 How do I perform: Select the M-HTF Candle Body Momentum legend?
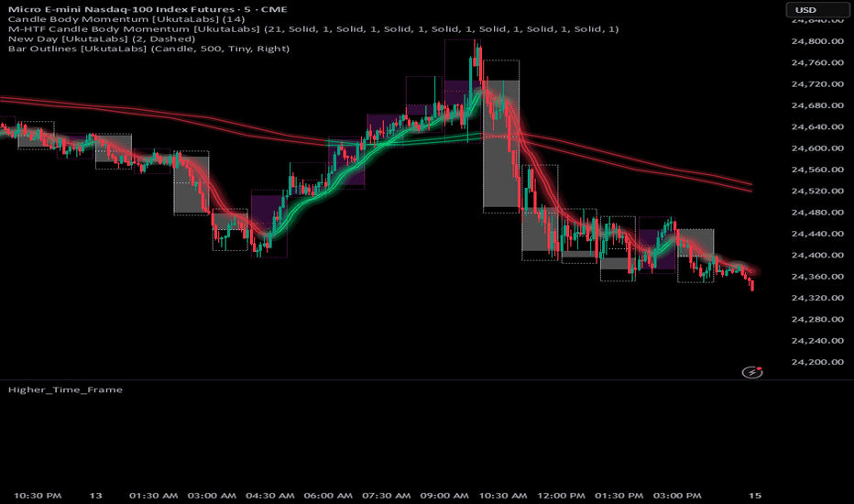[313, 29]
